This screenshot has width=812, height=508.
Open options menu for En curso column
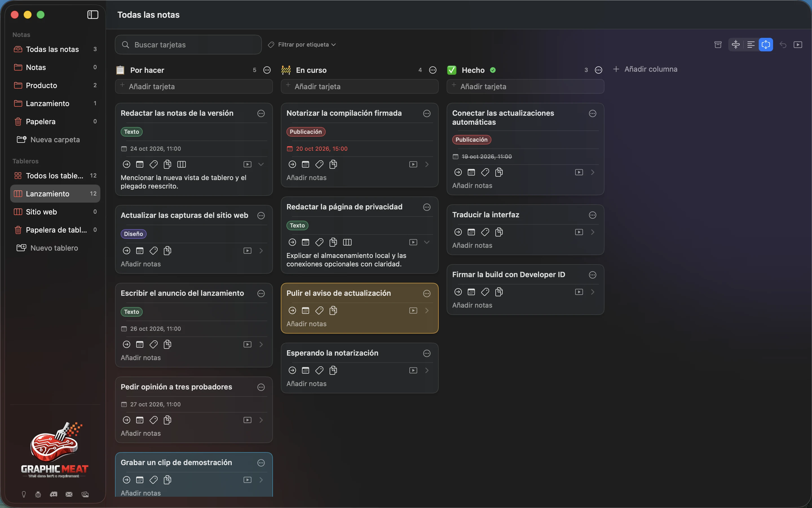433,70
